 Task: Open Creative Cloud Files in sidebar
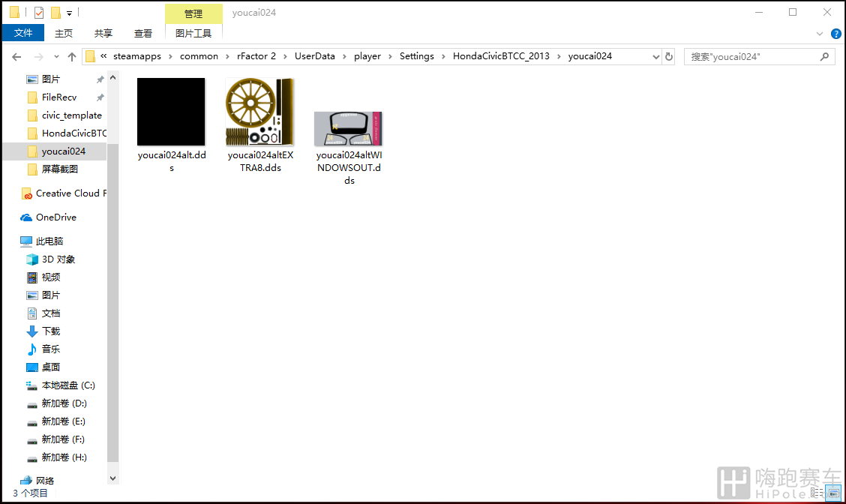(70, 193)
